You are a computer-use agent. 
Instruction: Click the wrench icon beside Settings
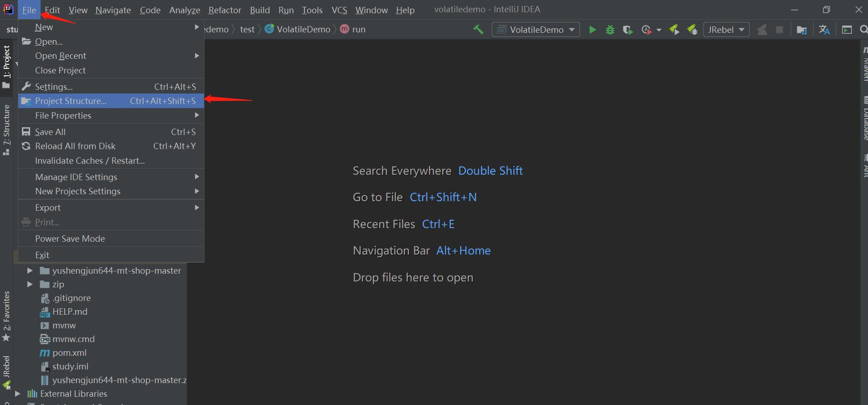(x=26, y=86)
